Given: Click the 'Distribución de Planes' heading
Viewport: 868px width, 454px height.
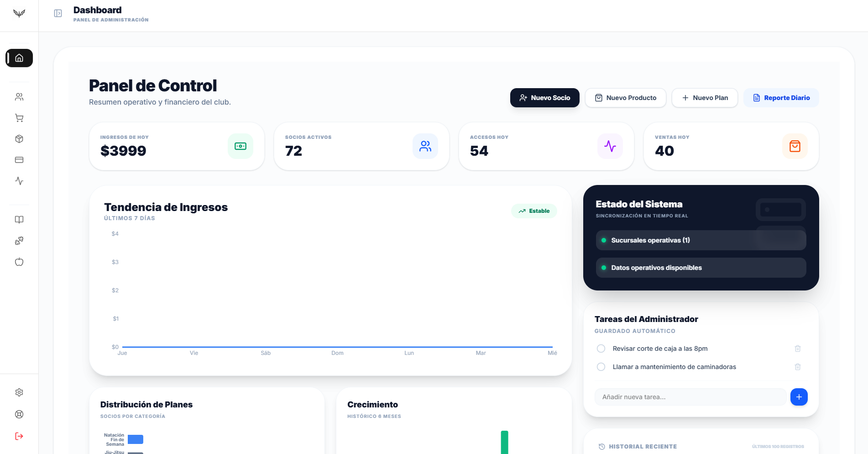Looking at the screenshot, I should click(146, 405).
